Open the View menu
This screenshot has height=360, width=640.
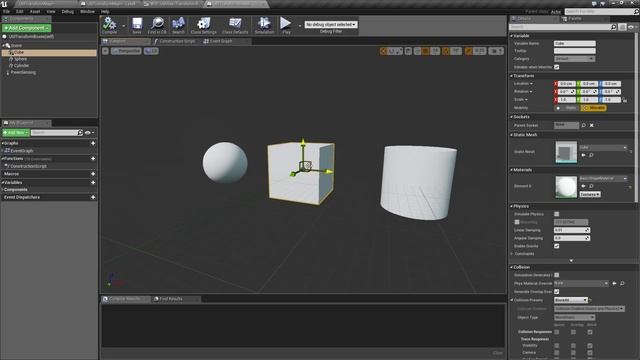pos(51,11)
